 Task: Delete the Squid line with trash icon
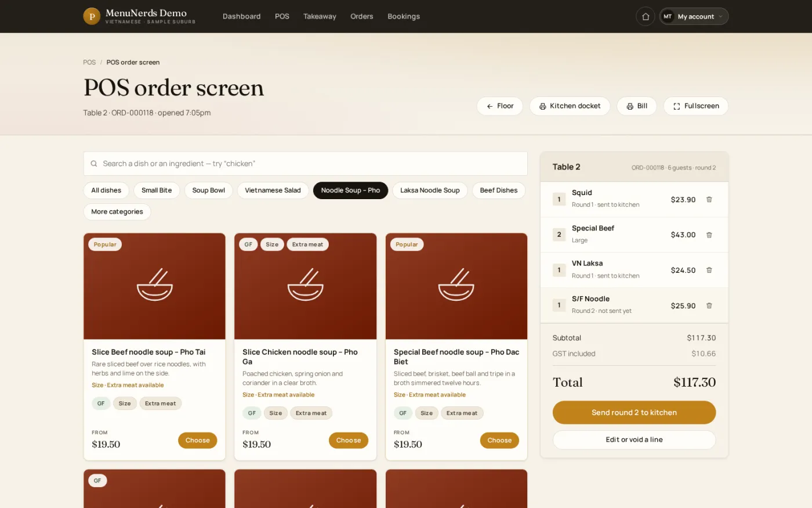pyautogui.click(x=709, y=200)
